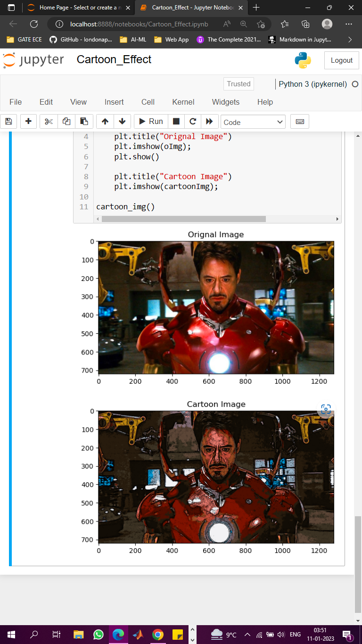Image resolution: width=362 pixels, height=644 pixels.
Task: Run the selected cell
Action: tap(151, 122)
